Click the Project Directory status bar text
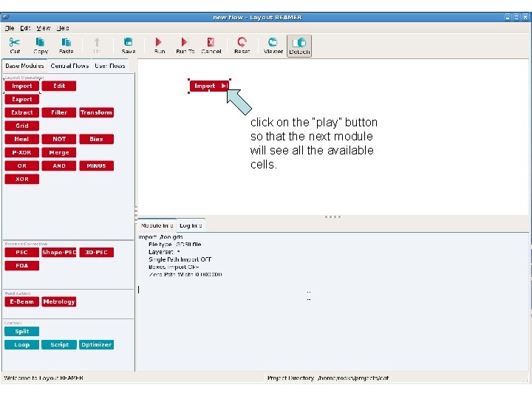Screen dimensions: 532x399 (328, 378)
